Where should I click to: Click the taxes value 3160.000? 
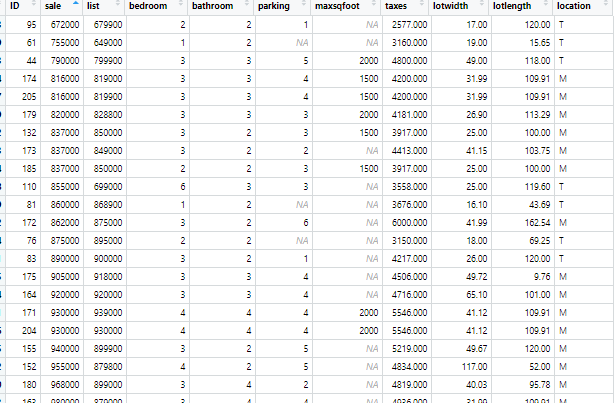tap(409, 43)
